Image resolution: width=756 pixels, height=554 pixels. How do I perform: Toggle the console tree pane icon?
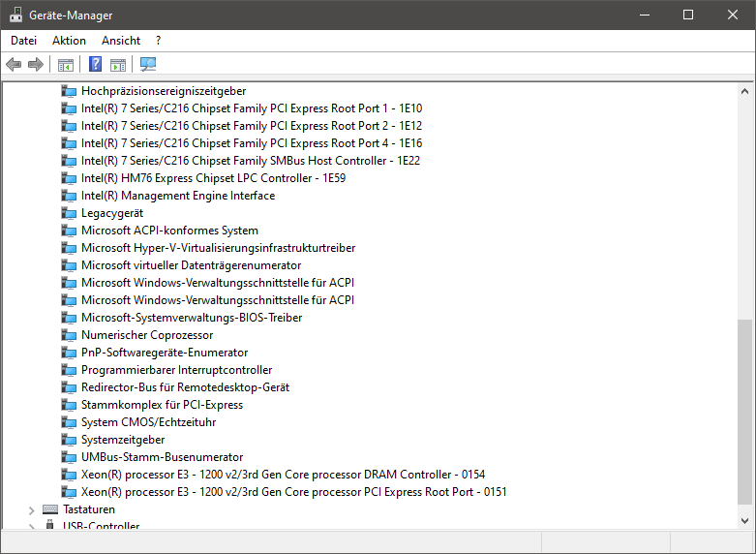point(66,64)
